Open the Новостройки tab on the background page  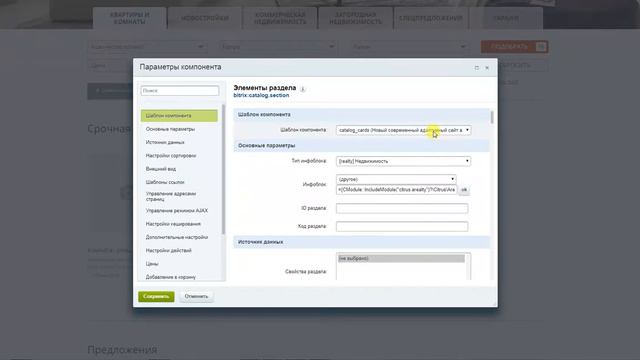[205, 18]
